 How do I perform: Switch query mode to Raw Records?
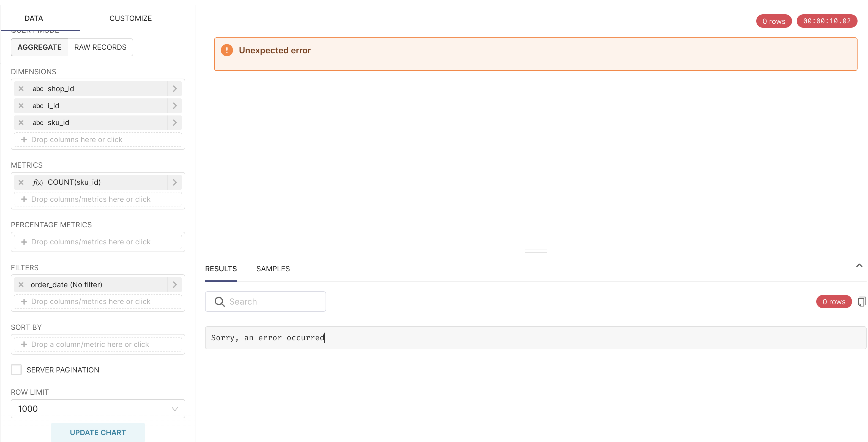[100, 47]
